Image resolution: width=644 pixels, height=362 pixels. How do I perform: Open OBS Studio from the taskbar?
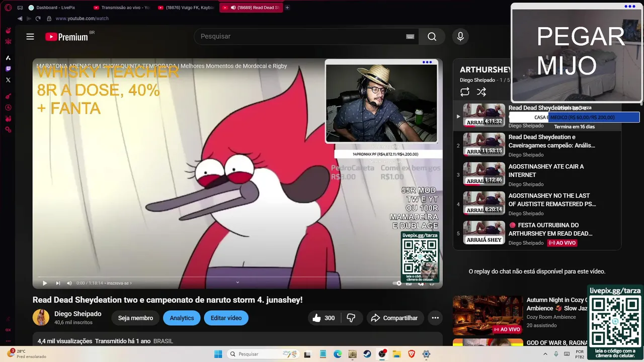382,354
